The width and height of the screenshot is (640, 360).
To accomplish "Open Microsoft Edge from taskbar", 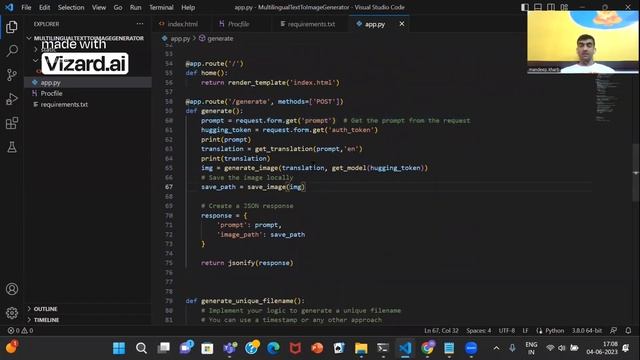I will pyautogui.click(x=273, y=348).
